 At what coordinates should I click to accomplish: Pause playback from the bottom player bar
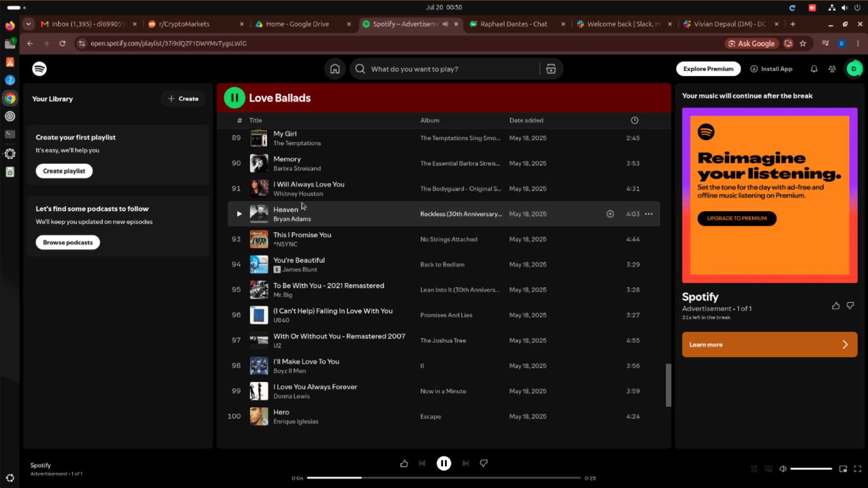444,463
